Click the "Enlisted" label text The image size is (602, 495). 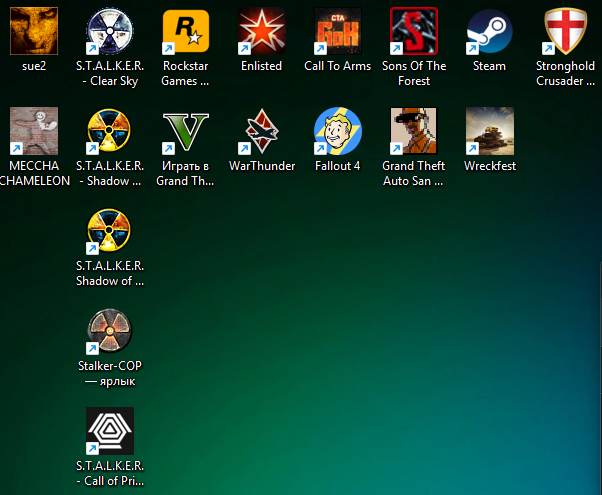click(261, 66)
